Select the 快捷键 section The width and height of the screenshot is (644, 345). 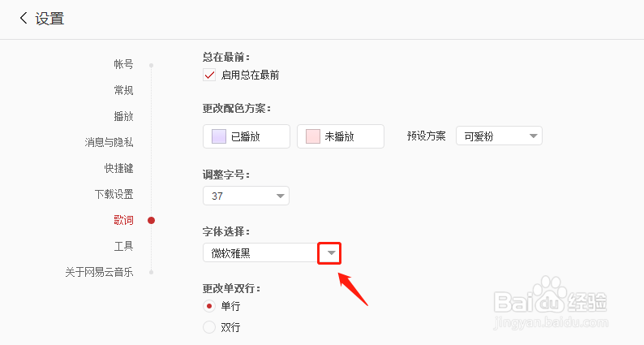pyautogui.click(x=118, y=168)
